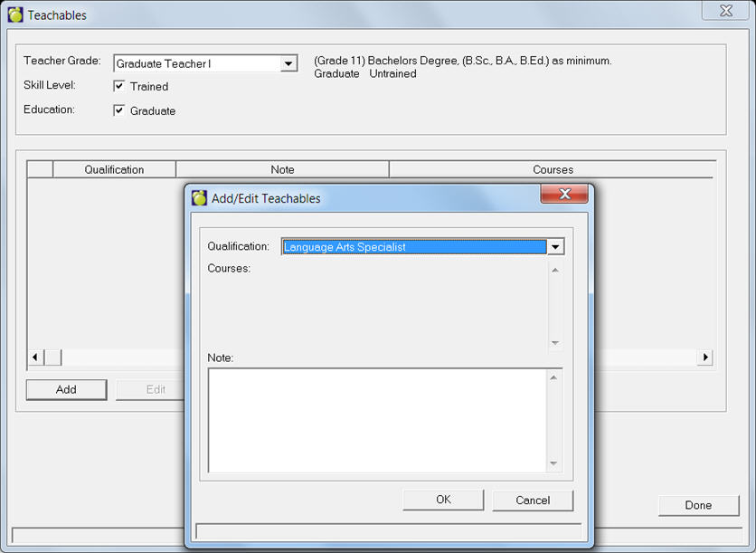Click the Teachables window title icon
The width and height of the screenshot is (756, 553).
(x=15, y=15)
